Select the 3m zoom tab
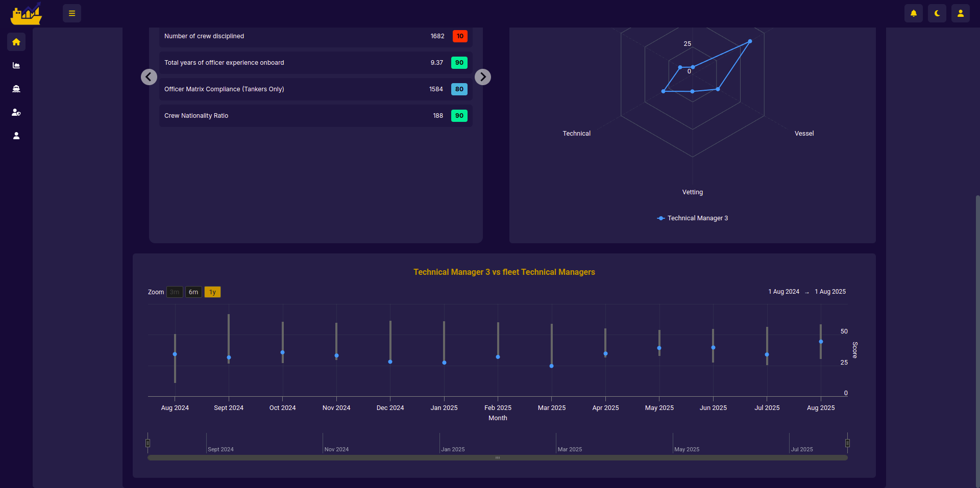Viewport: 980px width, 488px height. pyautogui.click(x=175, y=292)
